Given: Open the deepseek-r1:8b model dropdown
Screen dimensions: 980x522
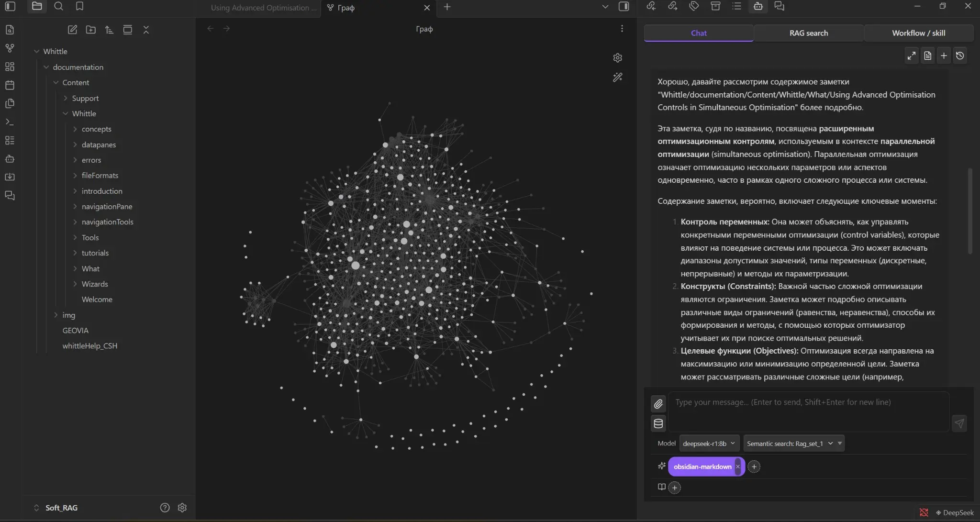Looking at the screenshot, I should [709, 444].
